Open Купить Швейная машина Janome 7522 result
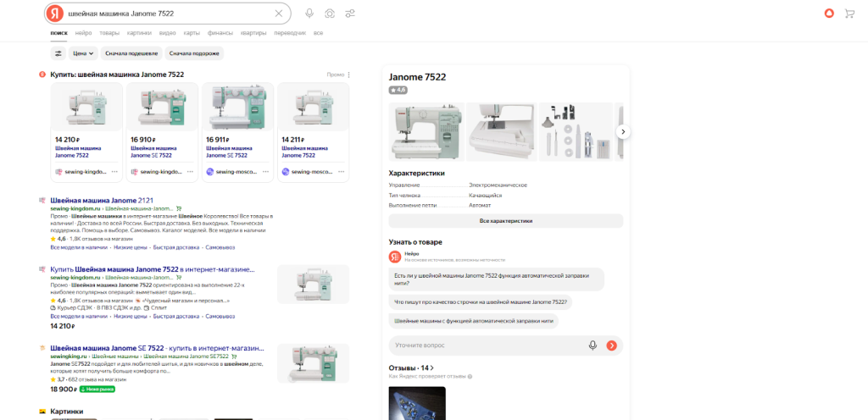Viewport: 868px width, 420px height. [153, 269]
